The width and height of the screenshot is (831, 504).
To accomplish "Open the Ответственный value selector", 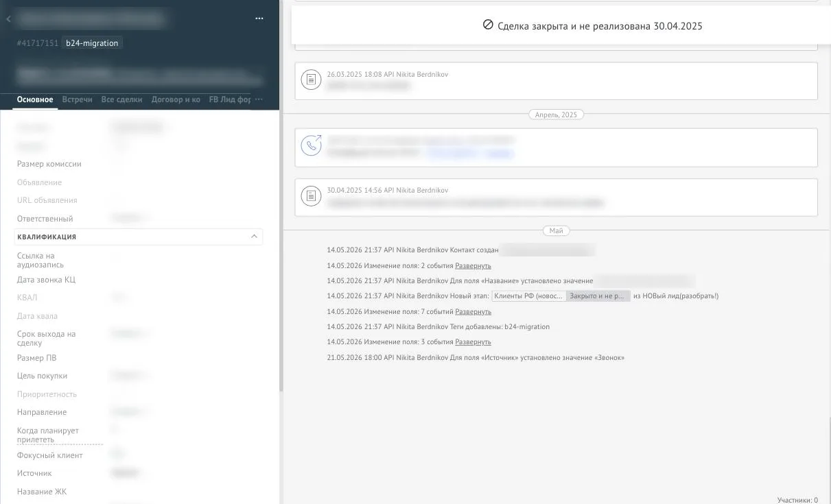I will pos(130,219).
